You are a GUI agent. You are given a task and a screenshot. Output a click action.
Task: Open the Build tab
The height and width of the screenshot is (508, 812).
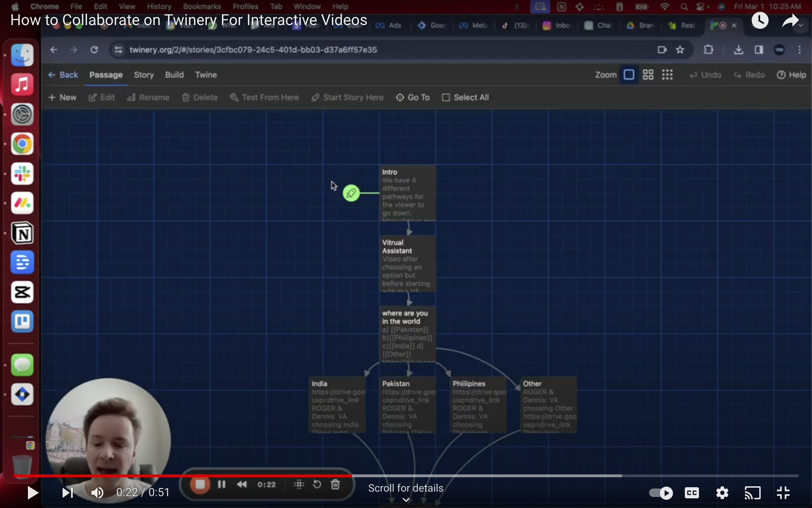174,75
